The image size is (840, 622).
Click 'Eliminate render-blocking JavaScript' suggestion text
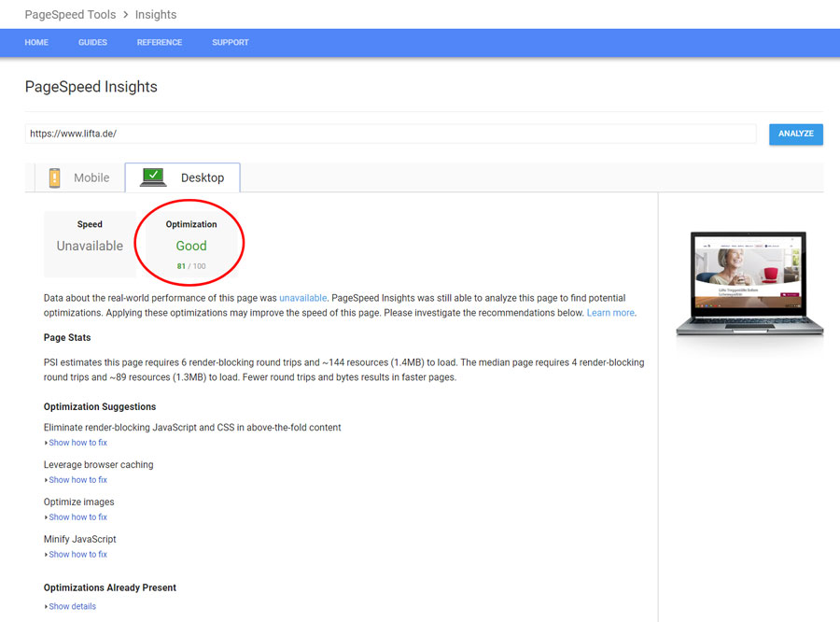click(192, 428)
